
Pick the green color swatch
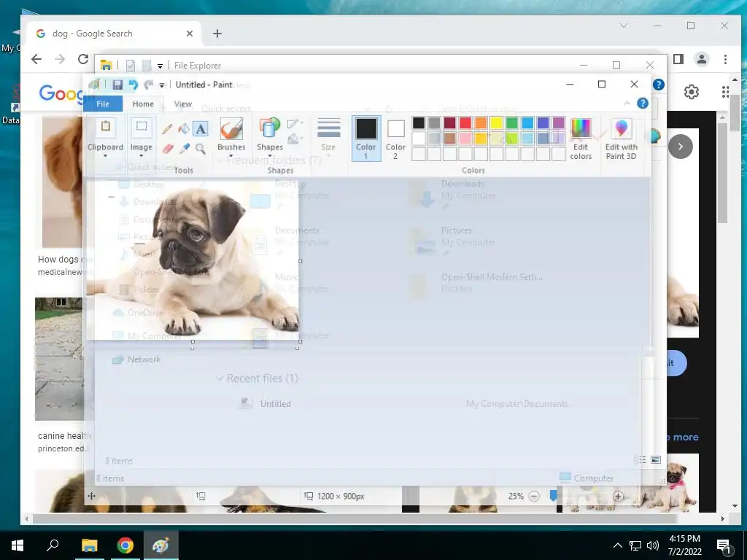512,122
